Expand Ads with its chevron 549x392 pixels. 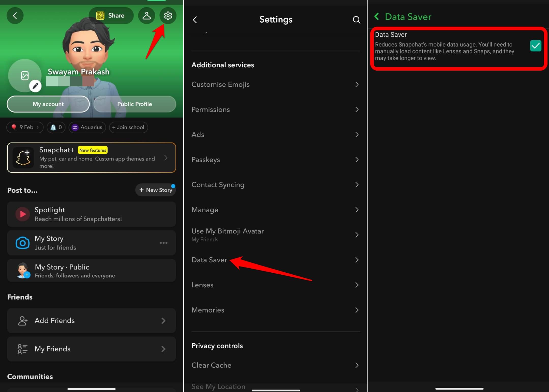click(357, 134)
